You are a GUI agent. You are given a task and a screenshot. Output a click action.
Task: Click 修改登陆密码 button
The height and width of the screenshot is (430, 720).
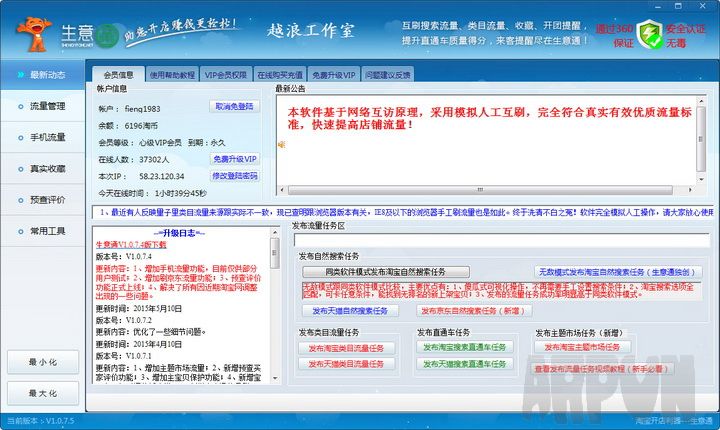click(x=235, y=176)
